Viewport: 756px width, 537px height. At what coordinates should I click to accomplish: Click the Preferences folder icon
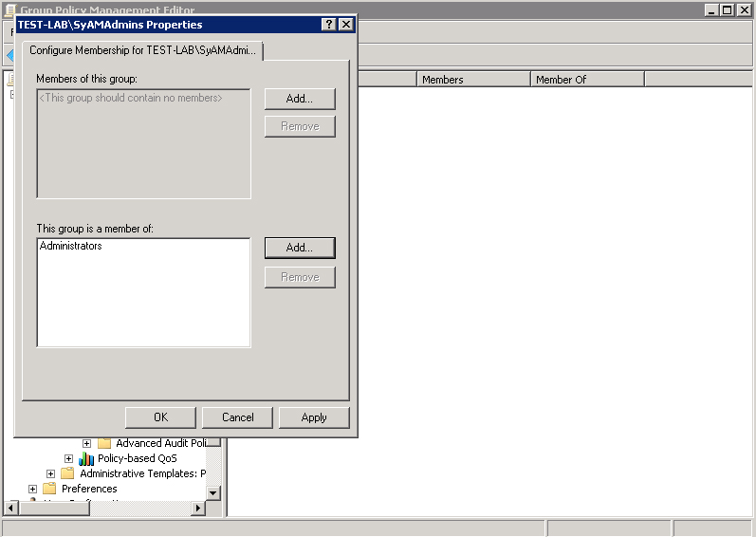[x=49, y=489]
